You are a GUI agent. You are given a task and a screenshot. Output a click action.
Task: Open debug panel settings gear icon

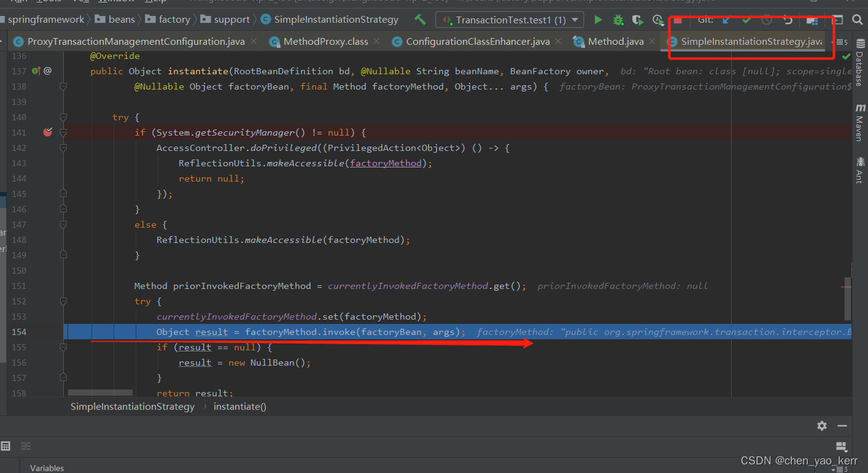pos(822,426)
